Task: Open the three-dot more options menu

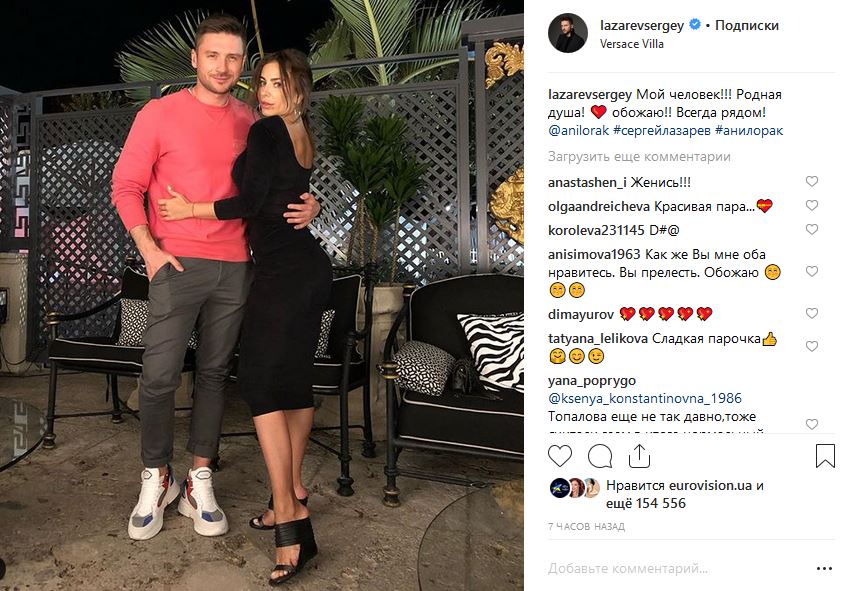Action: (824, 568)
